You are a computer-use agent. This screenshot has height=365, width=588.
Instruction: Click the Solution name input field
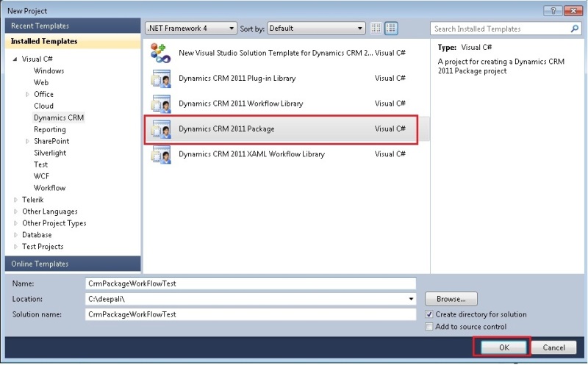(251, 314)
